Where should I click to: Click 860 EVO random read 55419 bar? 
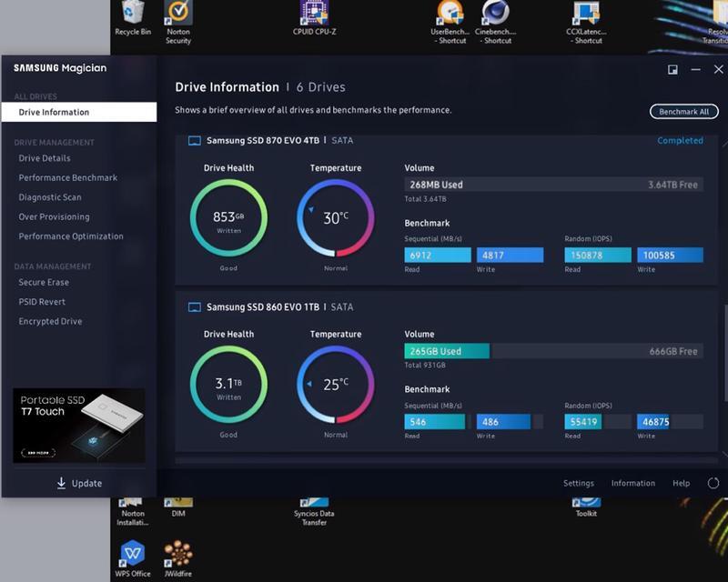coord(583,421)
